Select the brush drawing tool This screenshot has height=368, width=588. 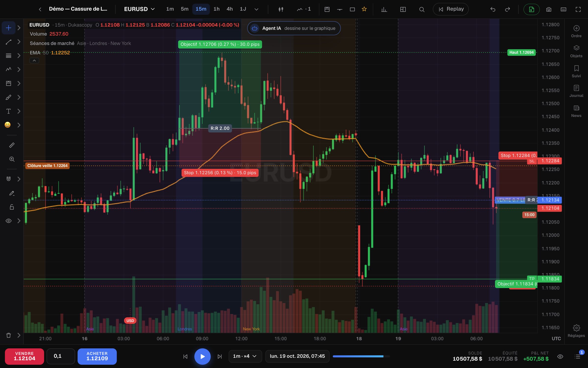9,97
